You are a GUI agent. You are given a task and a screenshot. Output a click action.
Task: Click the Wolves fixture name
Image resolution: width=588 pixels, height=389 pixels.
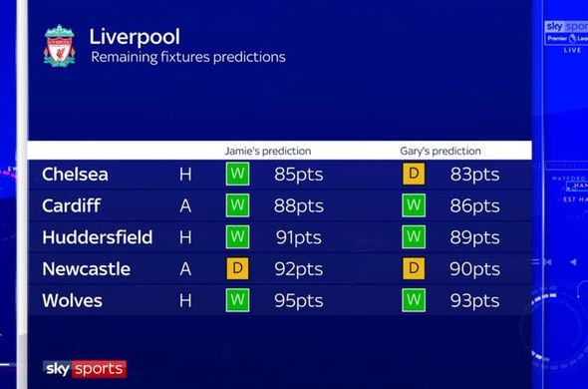pyautogui.click(x=72, y=300)
